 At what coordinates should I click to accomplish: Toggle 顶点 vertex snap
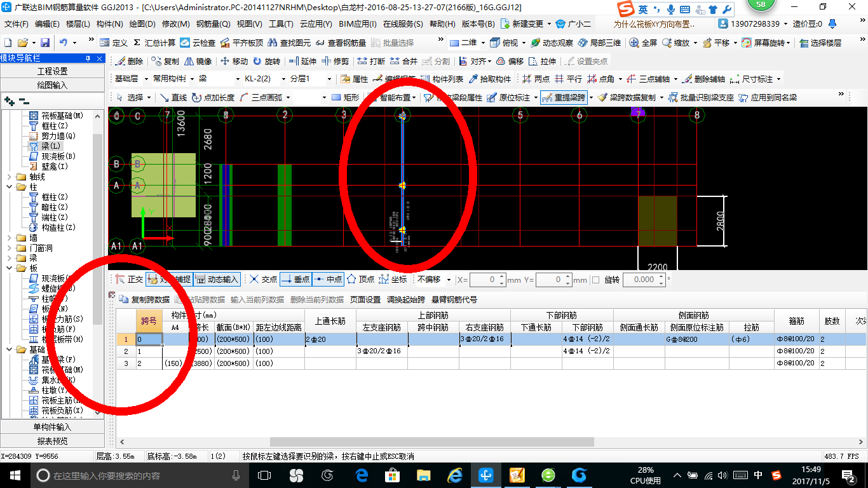tap(360, 279)
